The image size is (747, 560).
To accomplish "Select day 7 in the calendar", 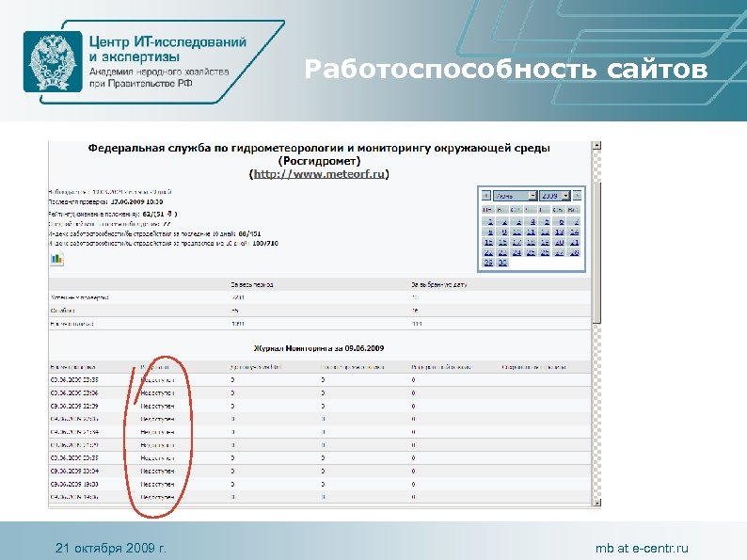I will tap(576, 221).
